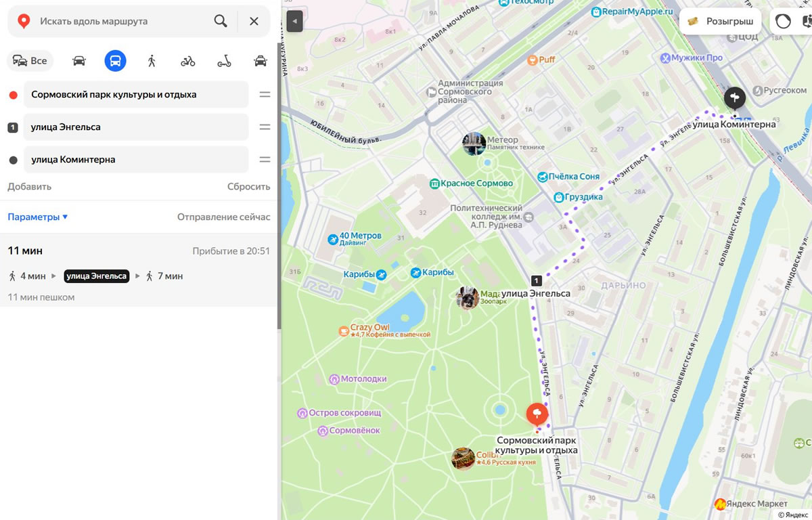
Task: Collapse the side panel arrow
Action: [294, 22]
